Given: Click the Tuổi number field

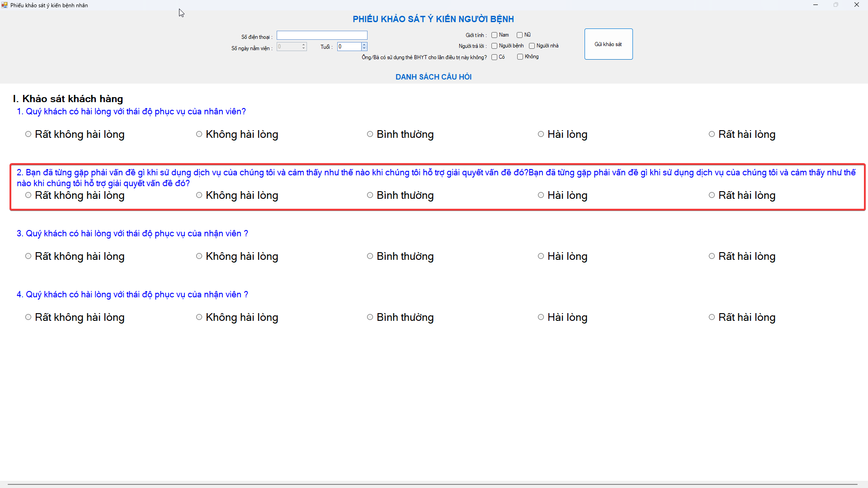Looking at the screenshot, I should [349, 47].
